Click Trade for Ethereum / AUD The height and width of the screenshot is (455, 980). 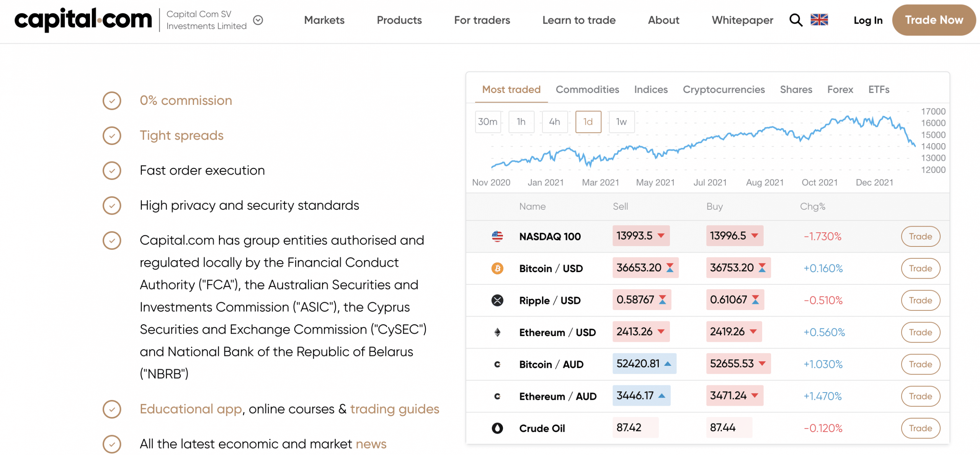click(x=920, y=396)
